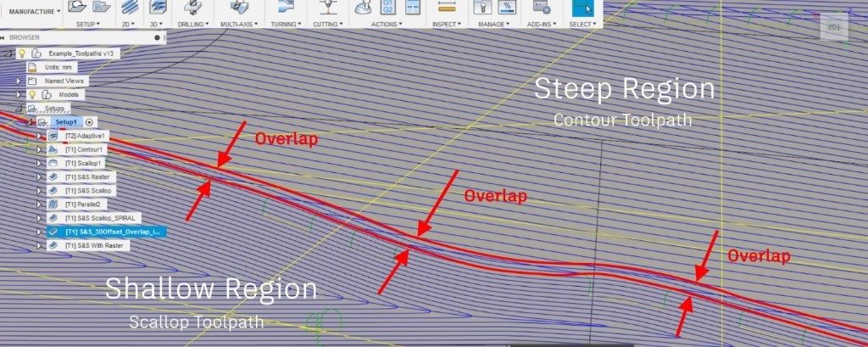This screenshot has height=347, width=868.
Task: Click the Named Views folder icon
Action: click(32, 81)
